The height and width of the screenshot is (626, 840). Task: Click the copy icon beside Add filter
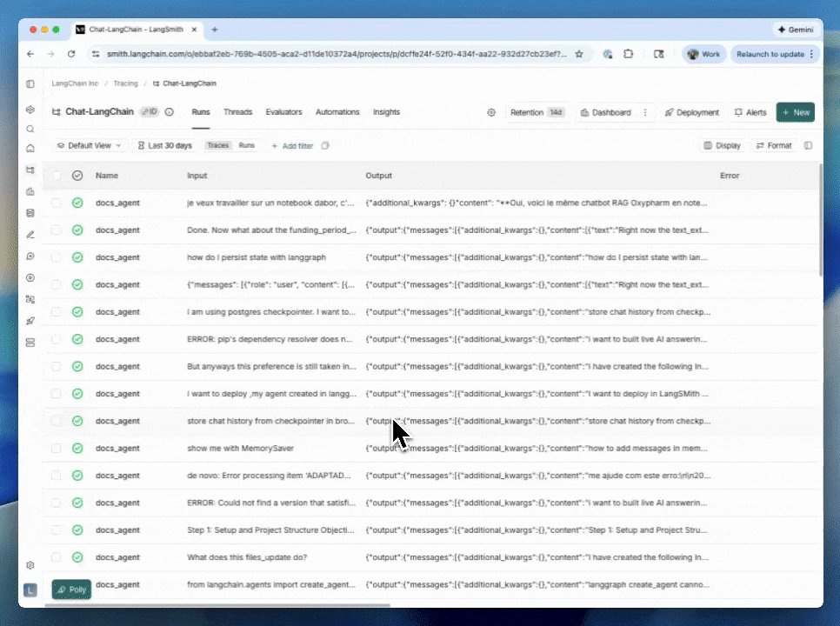click(324, 145)
